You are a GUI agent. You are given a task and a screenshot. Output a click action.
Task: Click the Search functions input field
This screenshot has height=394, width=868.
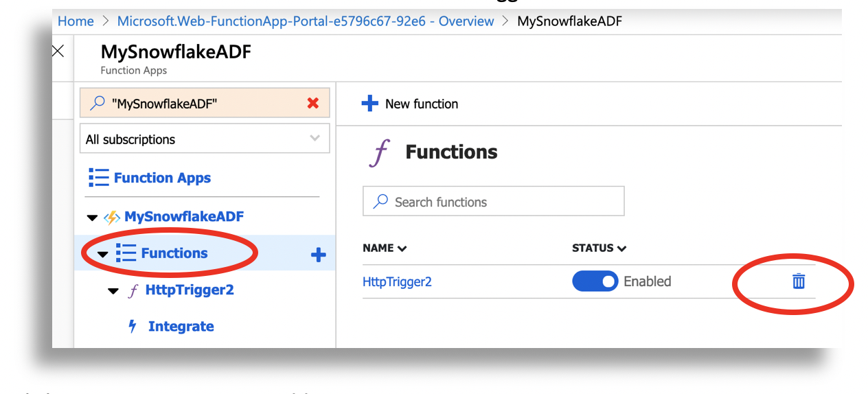coord(493,201)
